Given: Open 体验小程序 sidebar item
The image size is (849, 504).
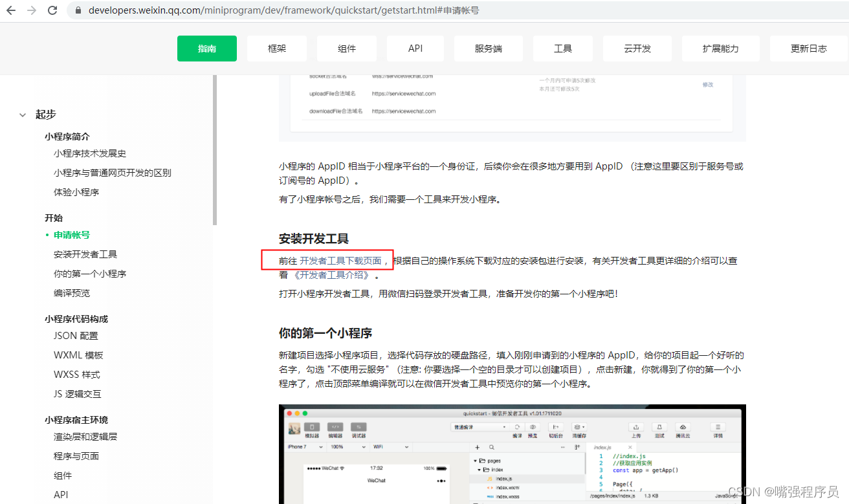Looking at the screenshot, I should 76,192.
